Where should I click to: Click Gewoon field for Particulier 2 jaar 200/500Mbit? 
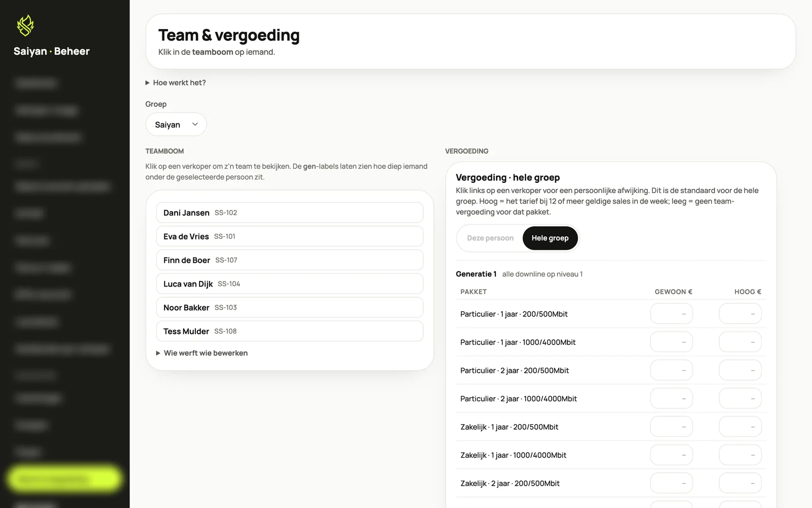coord(671,370)
